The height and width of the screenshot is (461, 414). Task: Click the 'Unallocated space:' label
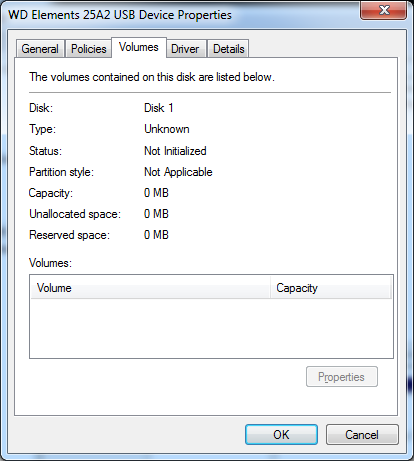pos(75,214)
